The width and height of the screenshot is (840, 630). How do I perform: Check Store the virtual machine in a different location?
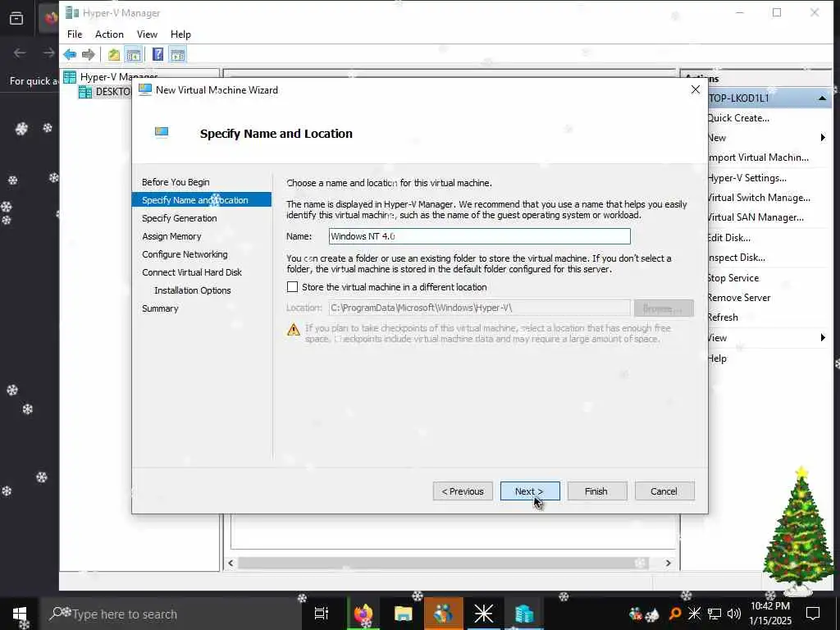click(292, 287)
